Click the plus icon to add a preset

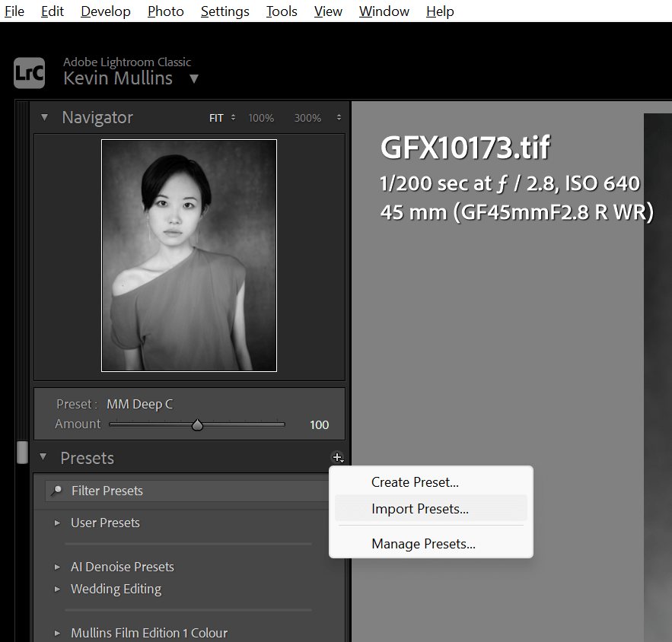(x=338, y=457)
